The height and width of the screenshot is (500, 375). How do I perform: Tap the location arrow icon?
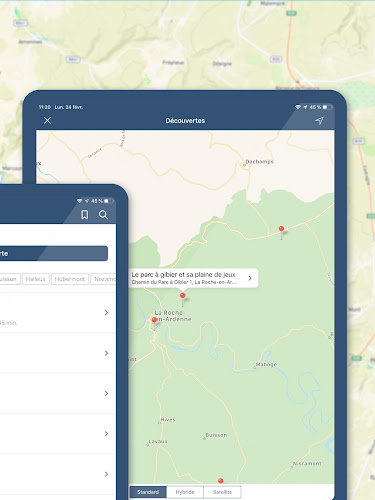[319, 120]
